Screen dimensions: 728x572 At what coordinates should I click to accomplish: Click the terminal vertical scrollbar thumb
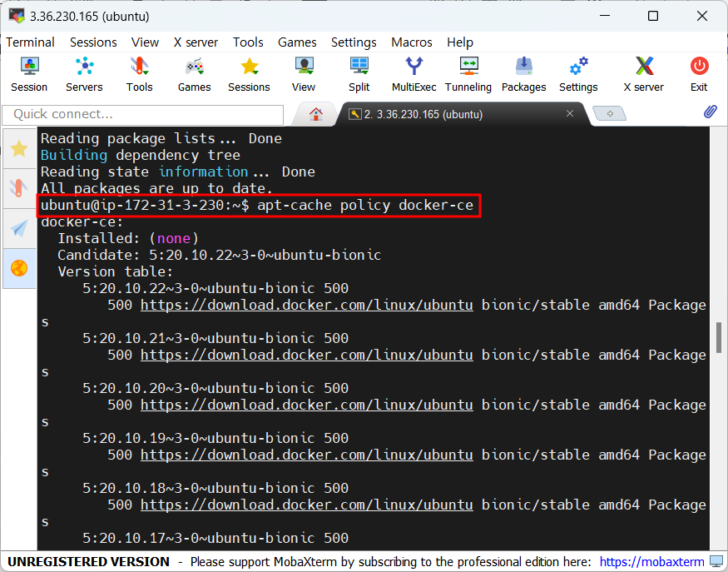pos(718,338)
